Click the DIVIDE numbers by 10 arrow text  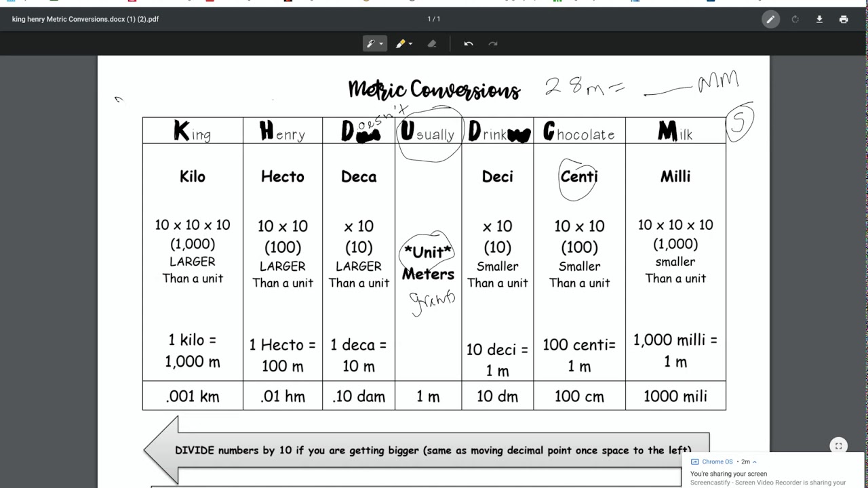click(433, 450)
